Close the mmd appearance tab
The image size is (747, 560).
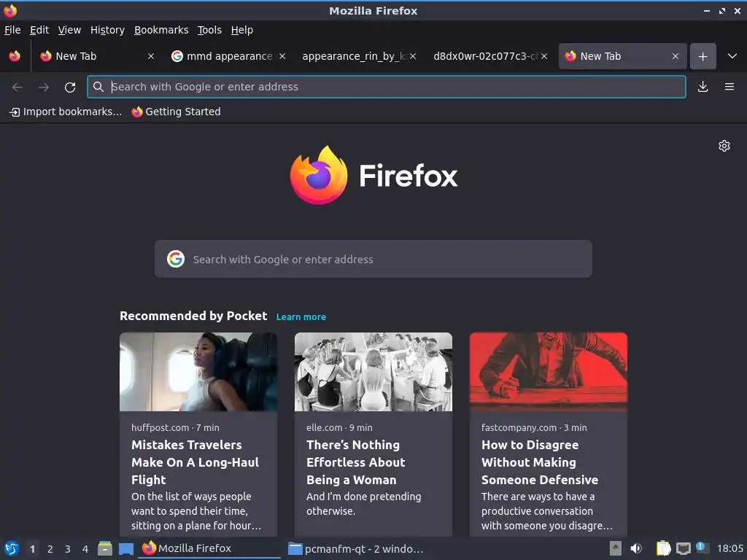click(x=282, y=56)
